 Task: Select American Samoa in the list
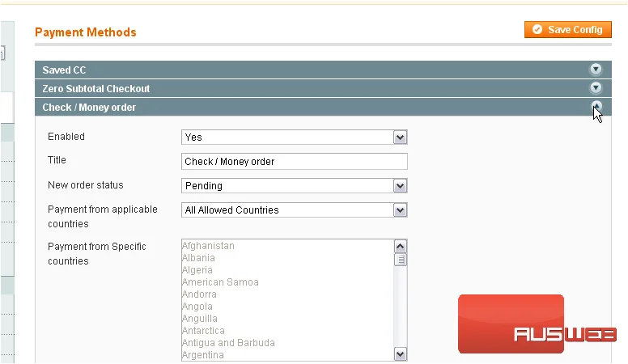(220, 282)
